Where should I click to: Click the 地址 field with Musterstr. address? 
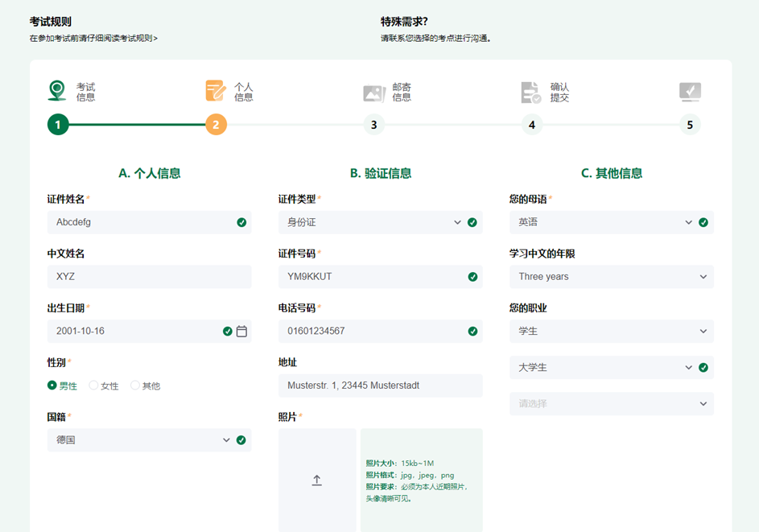(381, 386)
